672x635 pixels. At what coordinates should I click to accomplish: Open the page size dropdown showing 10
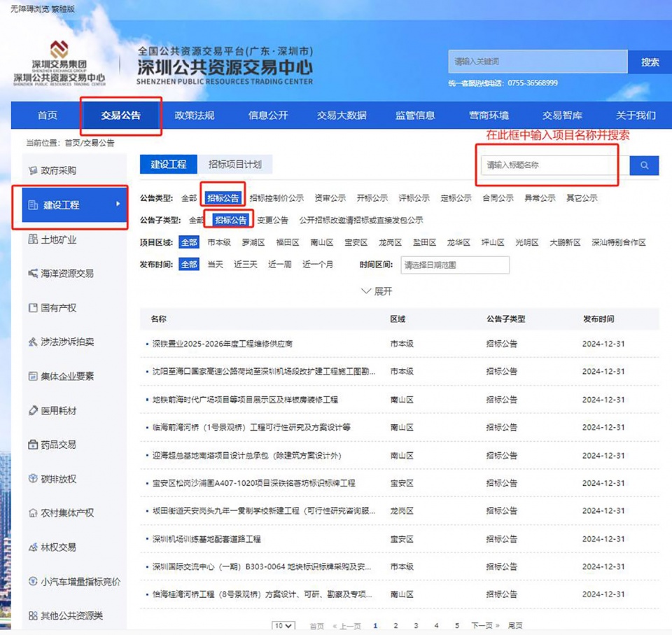click(x=283, y=626)
